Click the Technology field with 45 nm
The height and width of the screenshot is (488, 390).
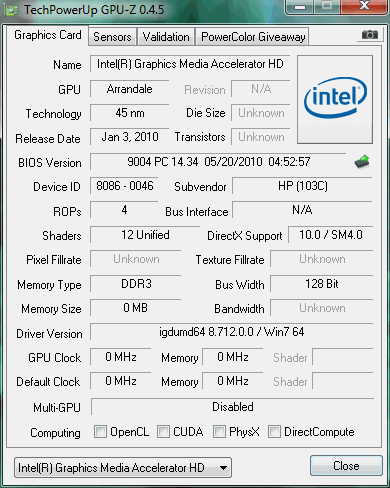(x=129, y=113)
